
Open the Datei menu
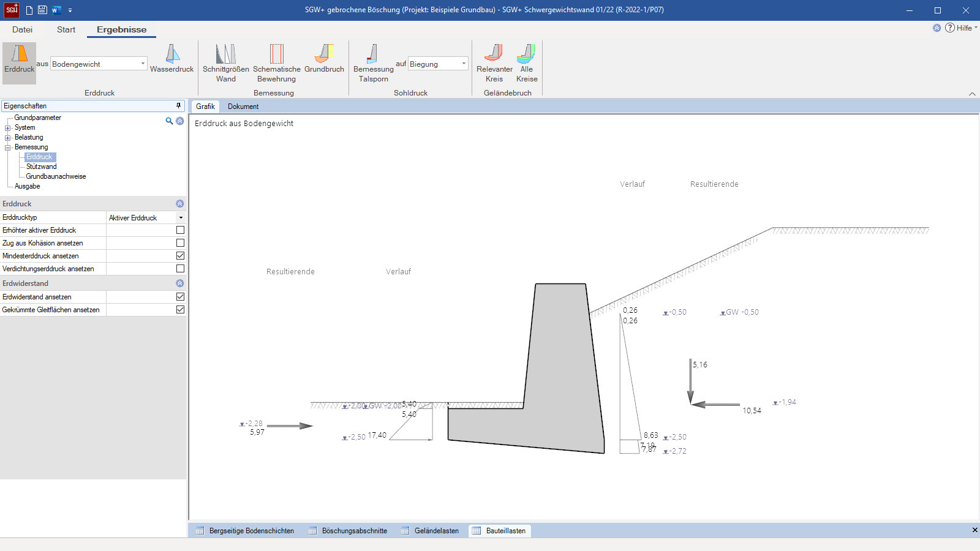click(22, 29)
